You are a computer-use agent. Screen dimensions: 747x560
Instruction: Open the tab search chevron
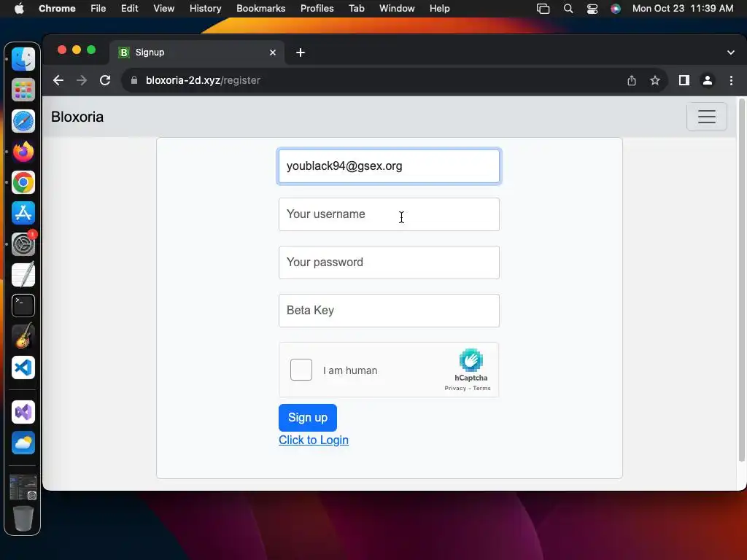(x=731, y=52)
